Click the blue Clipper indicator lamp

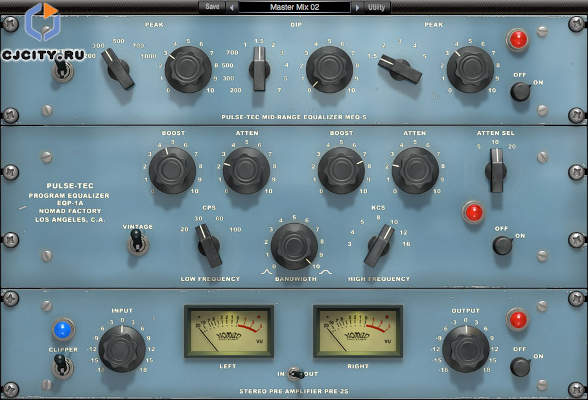pyautogui.click(x=63, y=330)
